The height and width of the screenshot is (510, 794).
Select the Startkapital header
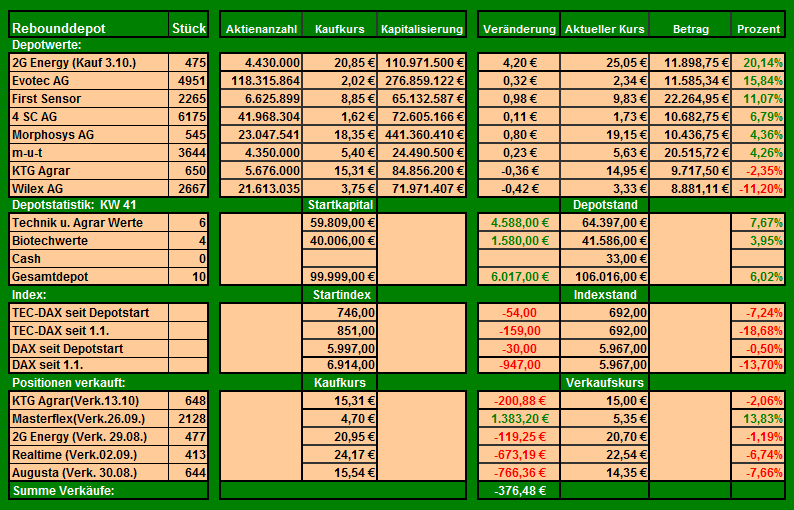340,205
